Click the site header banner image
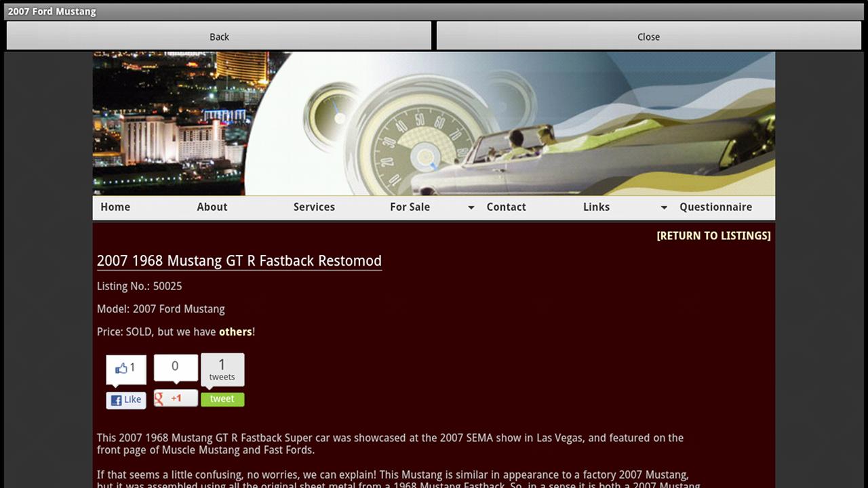Screen dimensions: 868x488 click(x=434, y=123)
